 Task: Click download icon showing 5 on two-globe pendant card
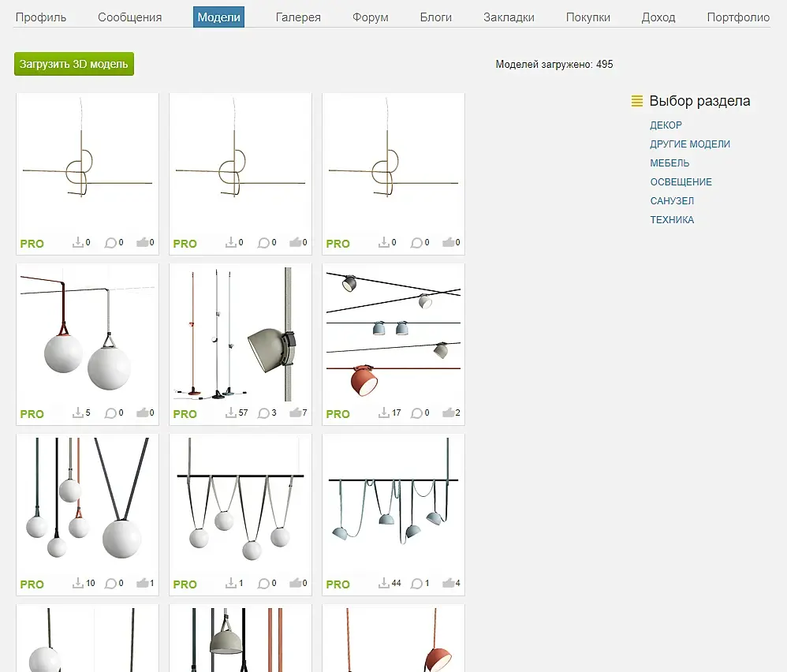pos(78,413)
